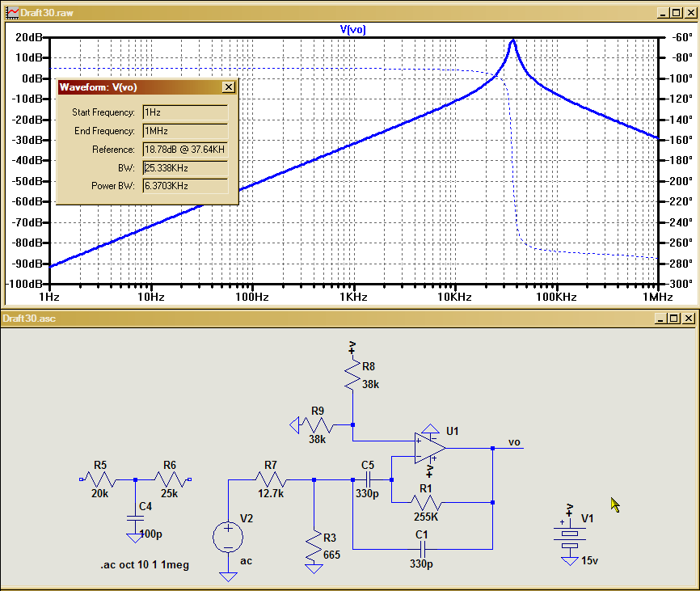Select resistor R3 symbol in schematic
This screenshot has width=700, height=591.
(314, 546)
